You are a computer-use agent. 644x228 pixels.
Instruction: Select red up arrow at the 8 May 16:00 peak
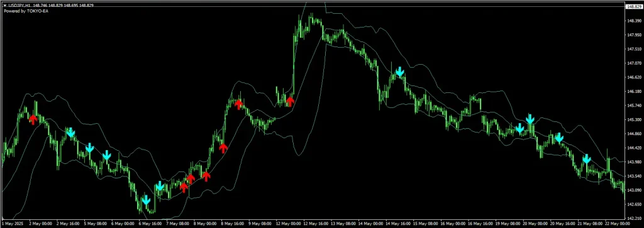point(238,104)
